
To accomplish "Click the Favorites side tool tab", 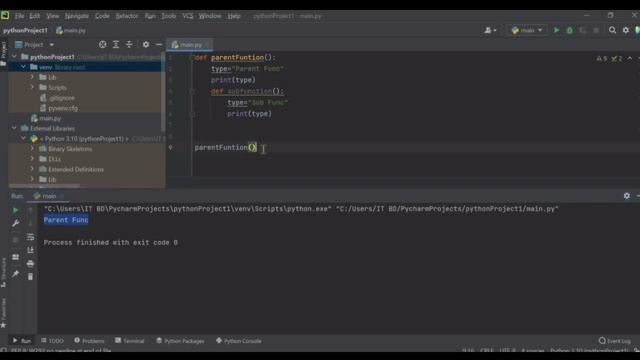I will point(4,313).
